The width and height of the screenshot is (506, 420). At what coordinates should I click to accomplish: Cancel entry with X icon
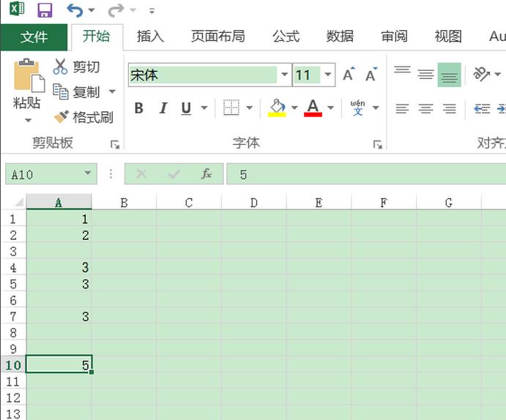click(x=141, y=174)
